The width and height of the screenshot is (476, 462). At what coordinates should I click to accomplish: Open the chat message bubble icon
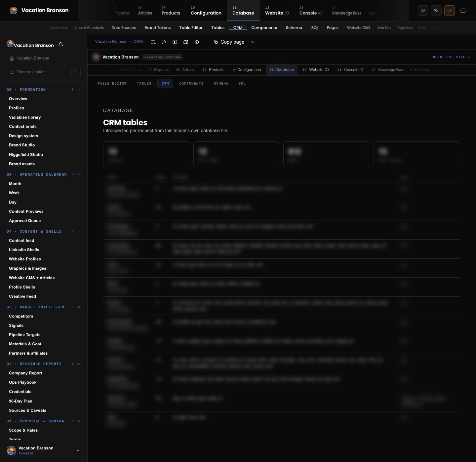coord(197,42)
